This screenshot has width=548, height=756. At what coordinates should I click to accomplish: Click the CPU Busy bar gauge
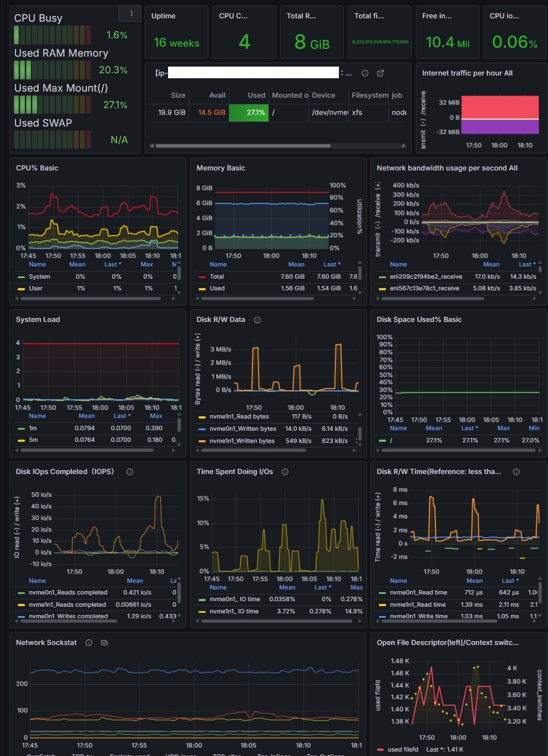click(52, 35)
